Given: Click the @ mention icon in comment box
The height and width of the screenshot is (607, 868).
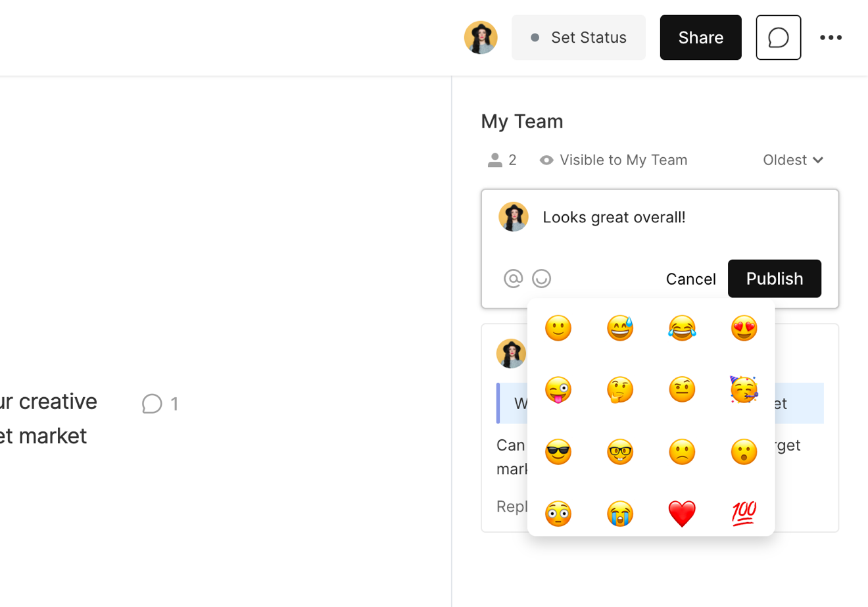Looking at the screenshot, I should point(513,279).
